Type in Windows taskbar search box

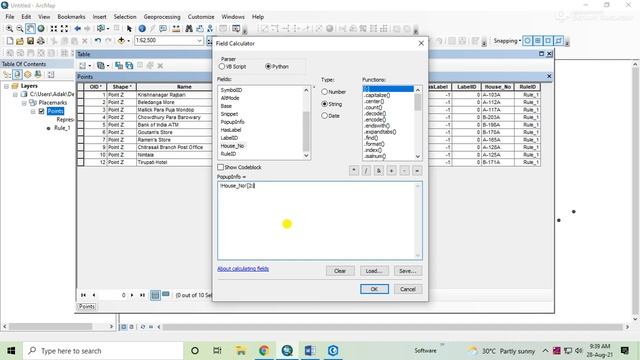pos(102,351)
